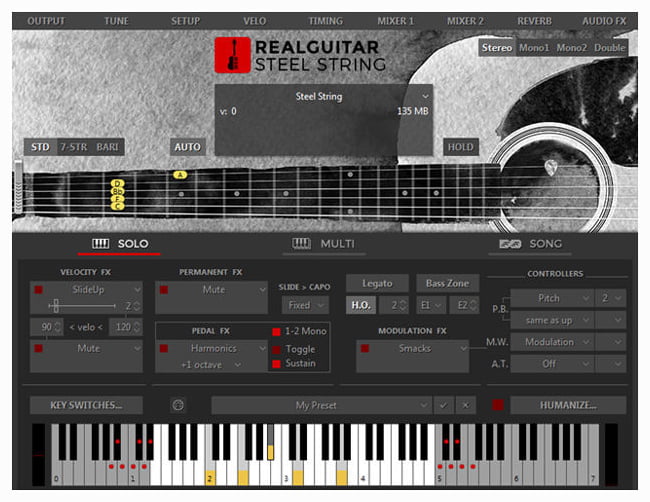
Task: Open the OUTPUT tab
Action: pyautogui.click(x=46, y=21)
